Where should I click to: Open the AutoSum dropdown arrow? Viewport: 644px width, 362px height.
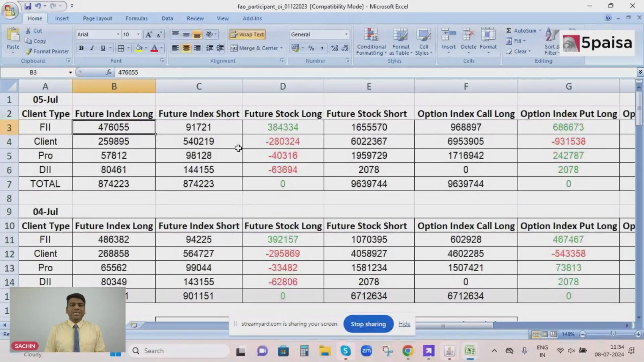(x=540, y=31)
